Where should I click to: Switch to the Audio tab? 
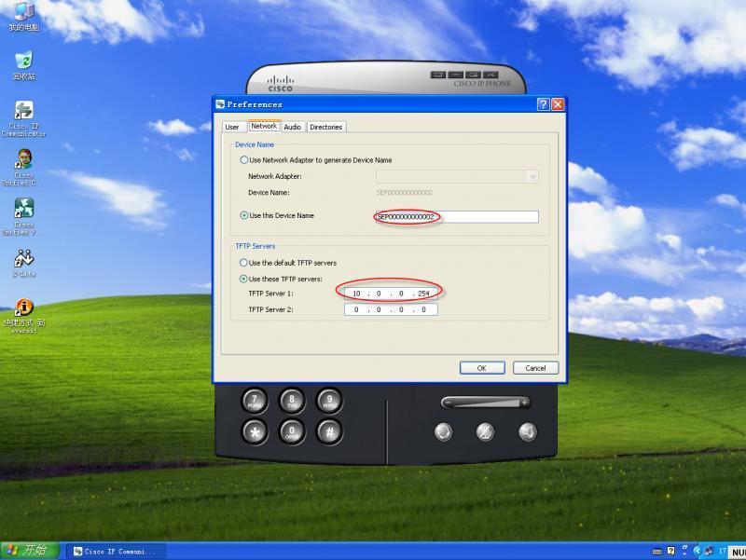tap(293, 127)
